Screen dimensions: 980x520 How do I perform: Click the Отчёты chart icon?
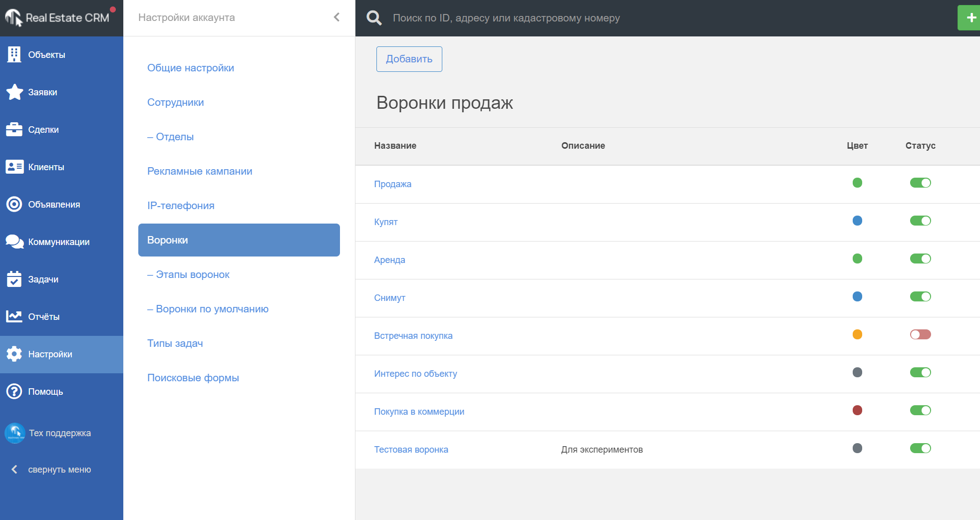pyautogui.click(x=14, y=316)
